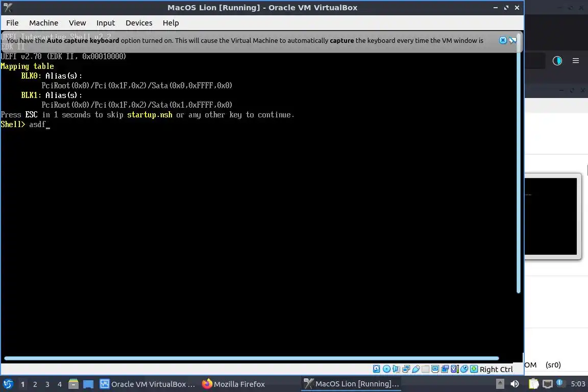Click the 'BLK0:' label in shell

pyautogui.click(x=31, y=76)
